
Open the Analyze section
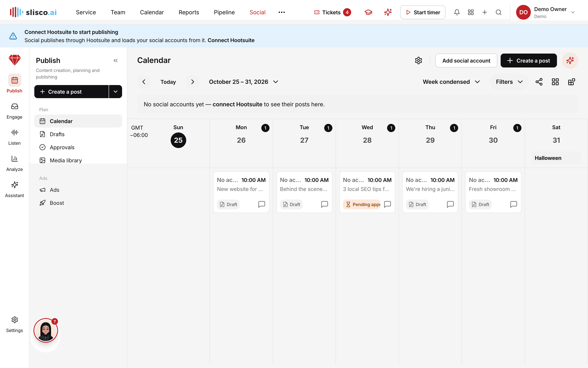[x=14, y=163]
